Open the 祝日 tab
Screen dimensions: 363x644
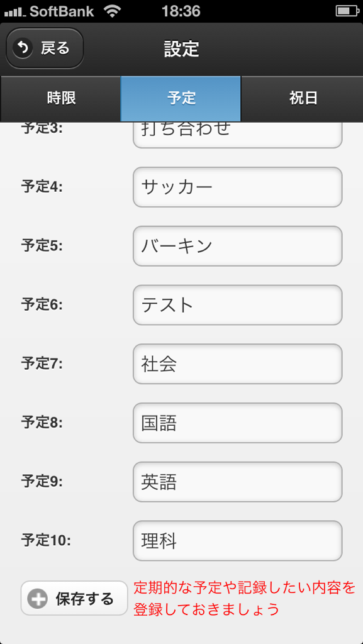[302, 99]
